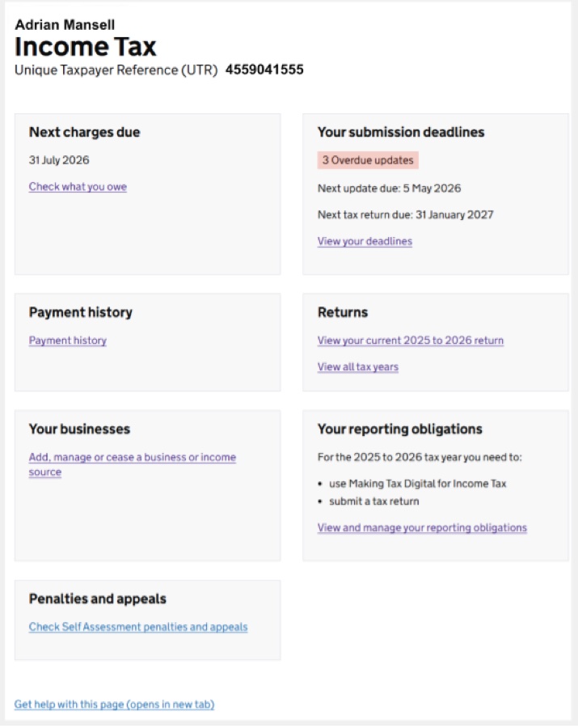Viewport: 578px width, 728px height.
Task: Check Self Assessment penalties and appeals
Action: click(137, 626)
